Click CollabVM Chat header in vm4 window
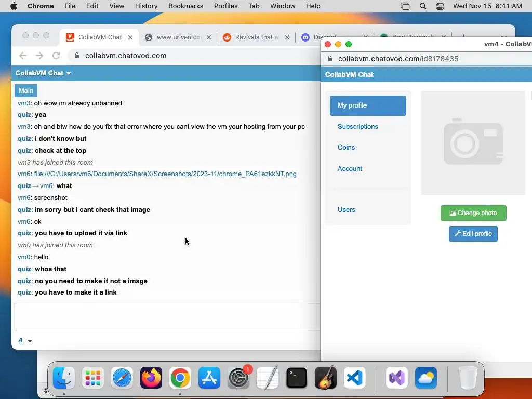The width and height of the screenshot is (532, 399). click(349, 75)
